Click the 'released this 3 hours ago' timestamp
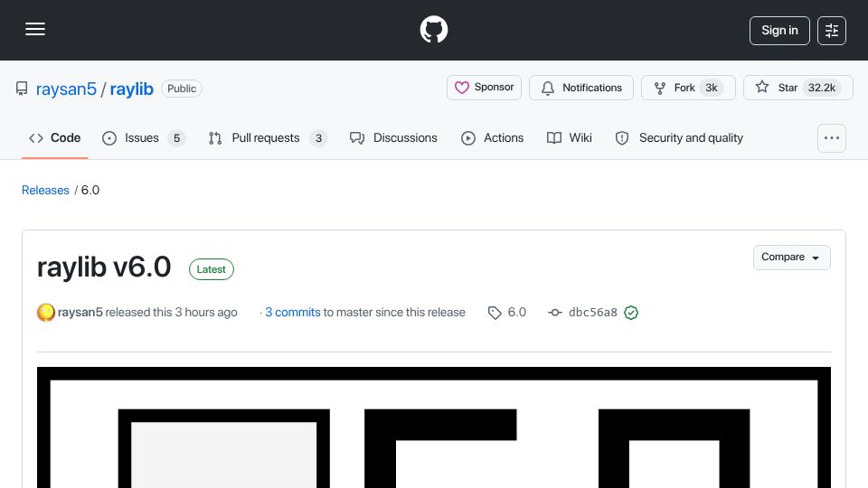868x488 pixels. 172,312
